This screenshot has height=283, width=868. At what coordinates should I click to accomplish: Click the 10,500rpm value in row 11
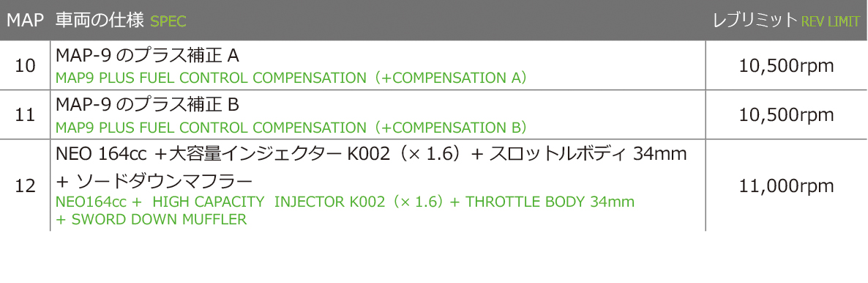[786, 115]
